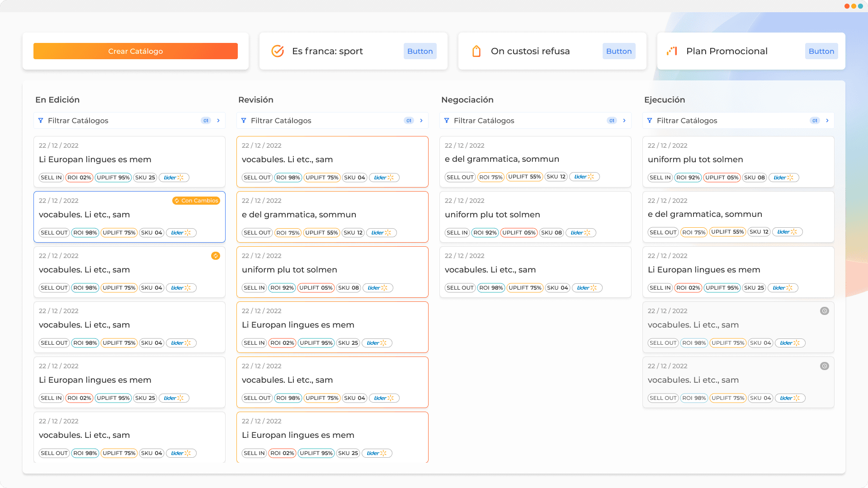This screenshot has width=868, height=488.
Task: Click the chart icon beside Plan Promocional
Action: (672, 51)
